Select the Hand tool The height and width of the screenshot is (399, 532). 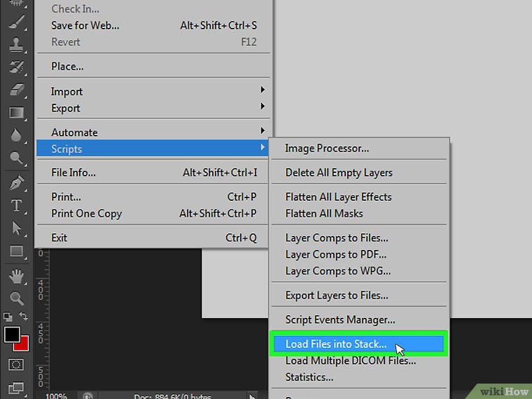pos(15,276)
